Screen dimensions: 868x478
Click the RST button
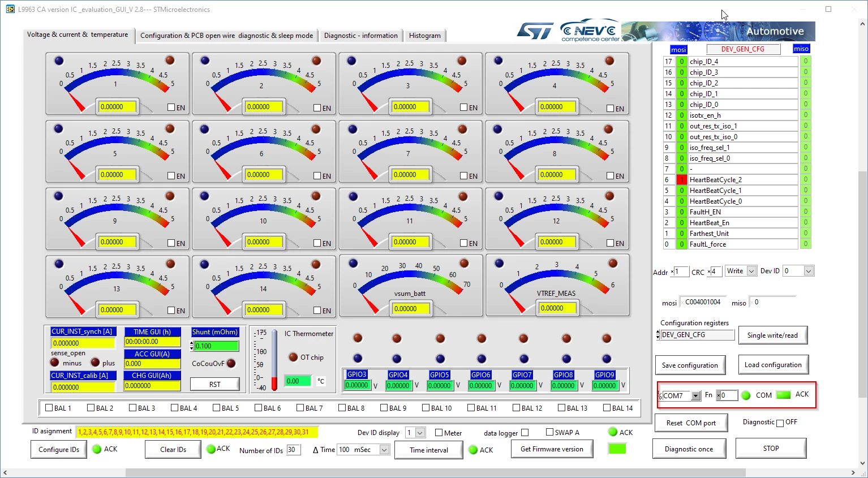tap(215, 385)
